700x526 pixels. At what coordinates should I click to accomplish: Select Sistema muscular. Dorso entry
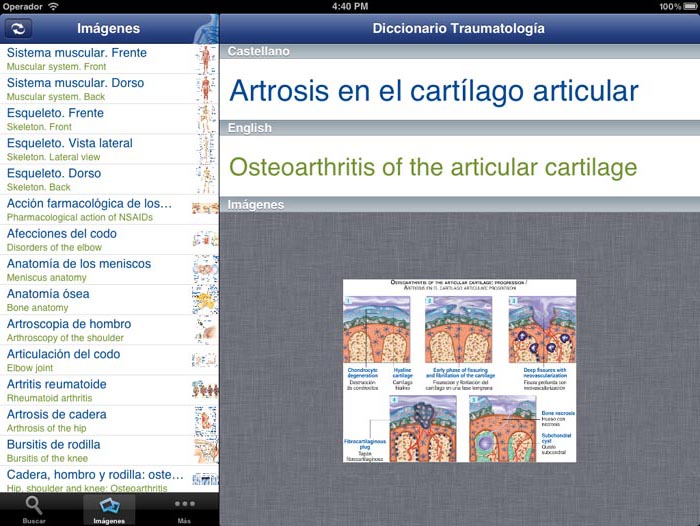(109, 89)
